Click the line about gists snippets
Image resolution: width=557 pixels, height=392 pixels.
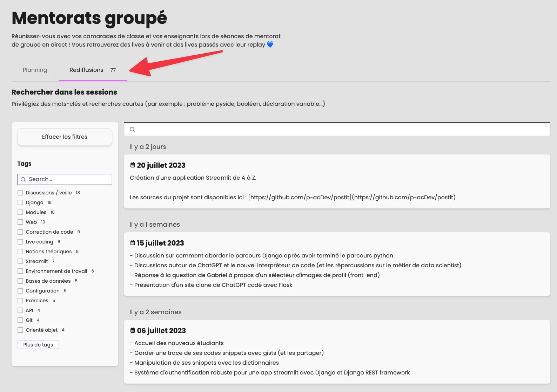(227, 353)
